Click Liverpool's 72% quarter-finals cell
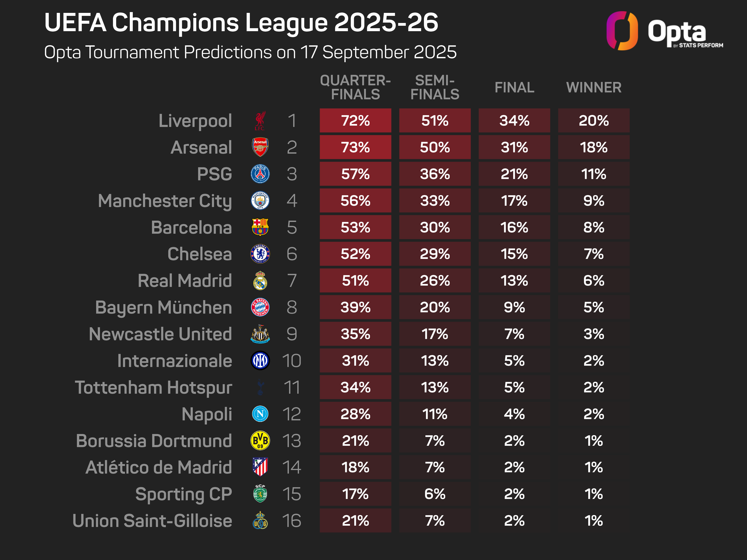Viewport: 747px width, 560px height. [355, 121]
